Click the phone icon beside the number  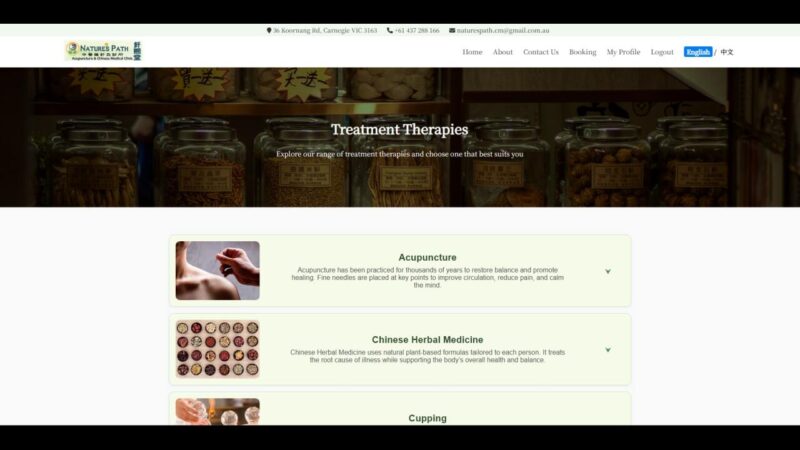click(390, 30)
